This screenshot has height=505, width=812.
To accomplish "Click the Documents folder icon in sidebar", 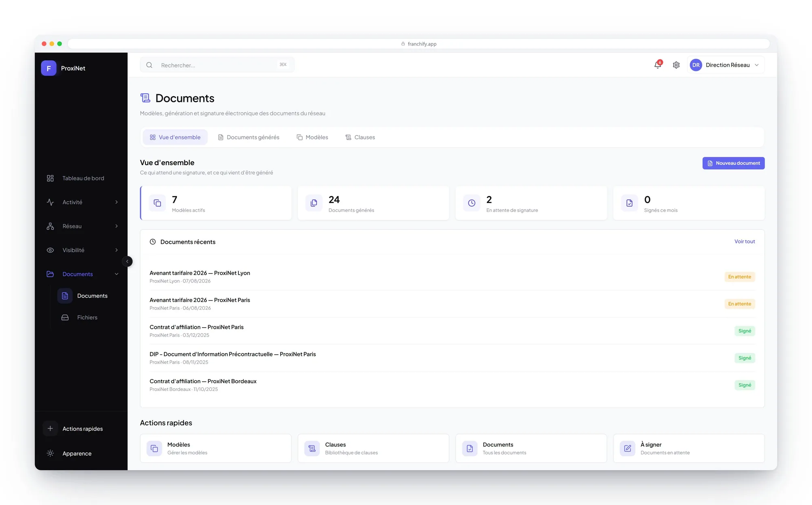I will [x=50, y=274].
